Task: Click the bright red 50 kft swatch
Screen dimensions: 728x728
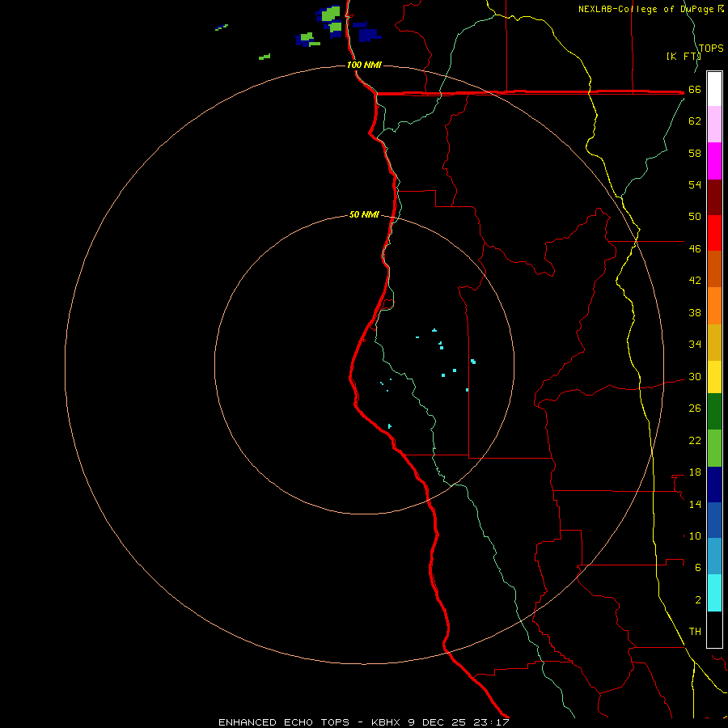Action: tap(714, 233)
